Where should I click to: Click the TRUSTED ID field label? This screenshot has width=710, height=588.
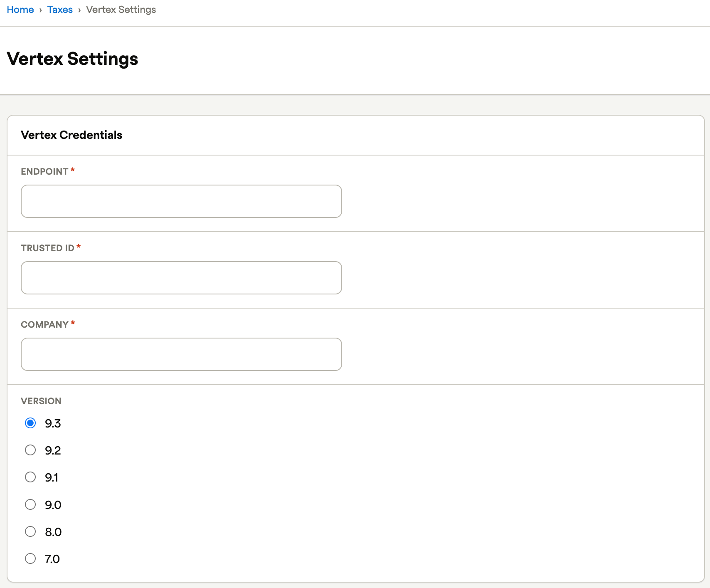click(x=47, y=248)
